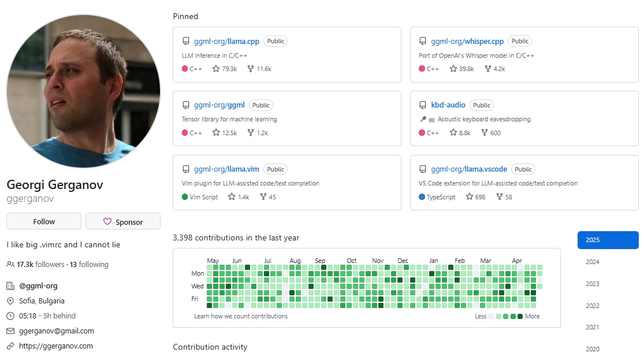View the 13 following list

point(89,264)
